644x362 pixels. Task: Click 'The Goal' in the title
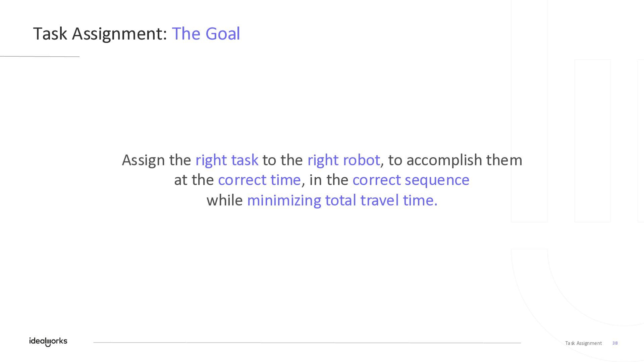click(x=206, y=34)
